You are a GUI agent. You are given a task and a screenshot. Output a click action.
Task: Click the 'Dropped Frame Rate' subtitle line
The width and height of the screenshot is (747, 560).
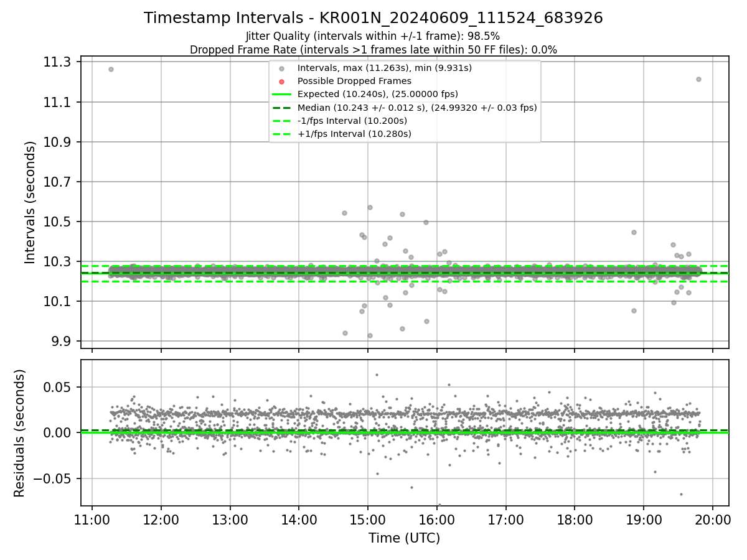[x=374, y=50]
